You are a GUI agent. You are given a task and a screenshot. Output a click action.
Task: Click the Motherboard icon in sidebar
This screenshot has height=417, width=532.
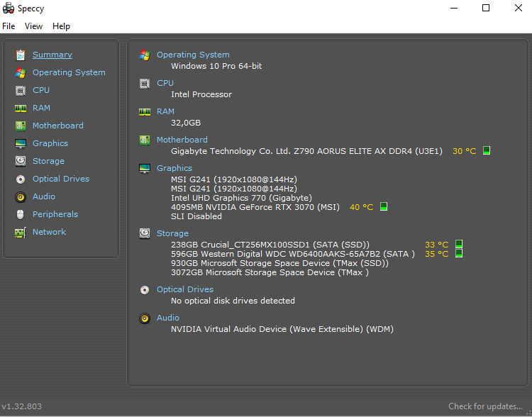click(21, 126)
